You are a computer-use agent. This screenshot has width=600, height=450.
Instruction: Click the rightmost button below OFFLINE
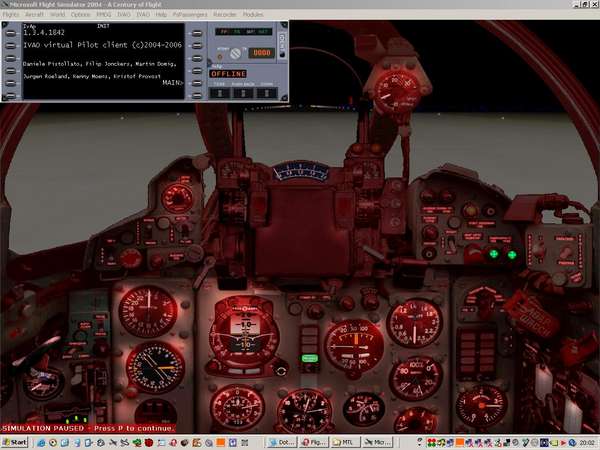point(267,93)
